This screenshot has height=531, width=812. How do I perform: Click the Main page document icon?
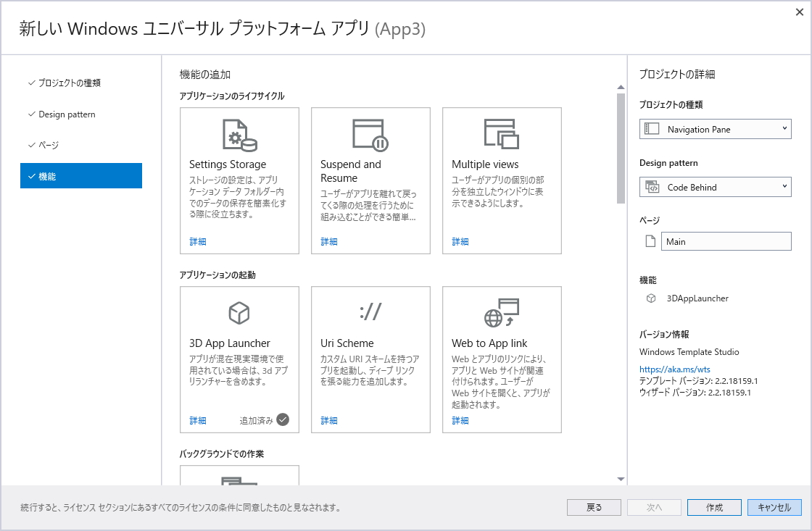(x=648, y=241)
